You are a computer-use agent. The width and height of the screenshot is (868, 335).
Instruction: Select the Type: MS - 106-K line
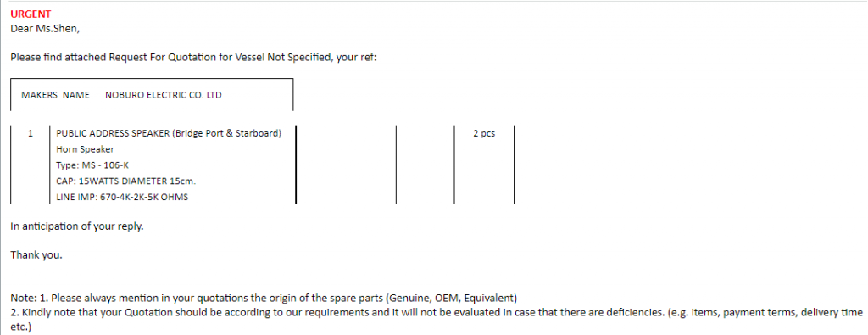[92, 165]
